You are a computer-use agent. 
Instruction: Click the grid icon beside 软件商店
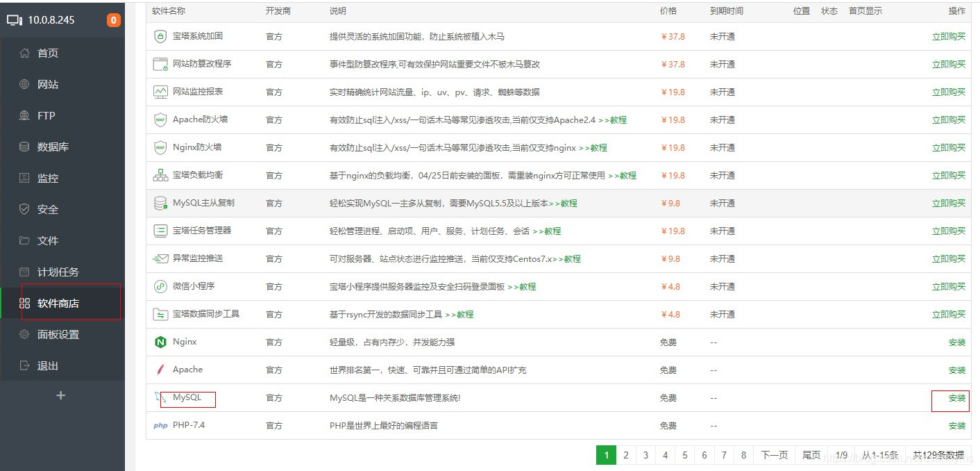[25, 303]
